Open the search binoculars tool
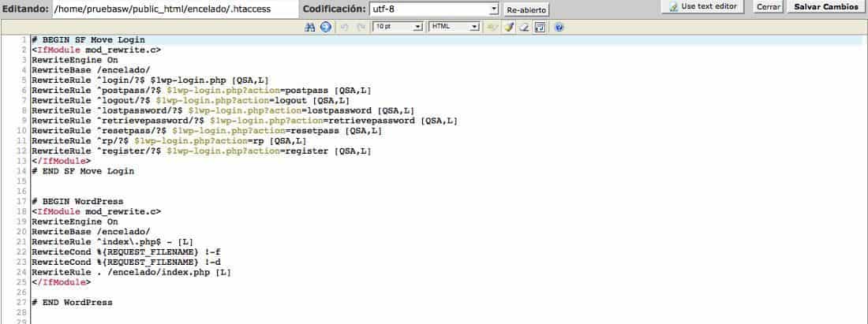Viewport: 868px width, 324px height. [x=309, y=27]
